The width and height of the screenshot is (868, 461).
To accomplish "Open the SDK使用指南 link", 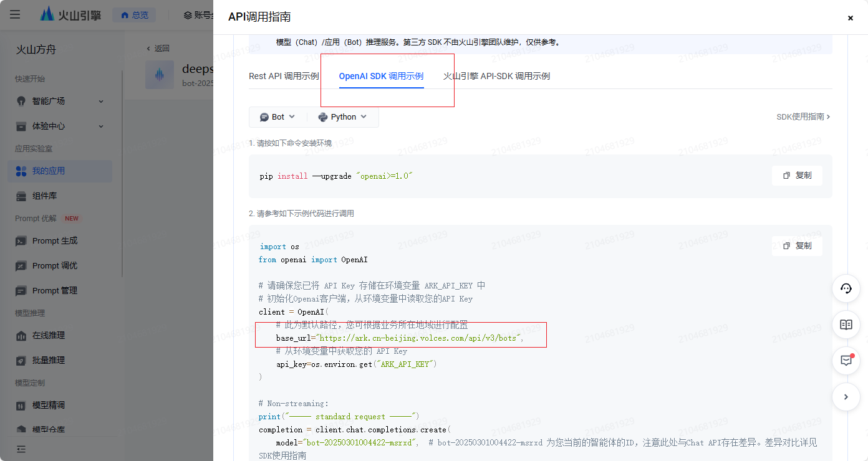I will click(x=803, y=116).
